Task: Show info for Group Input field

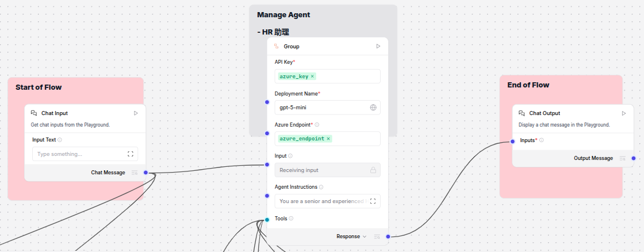Action: pos(290,156)
